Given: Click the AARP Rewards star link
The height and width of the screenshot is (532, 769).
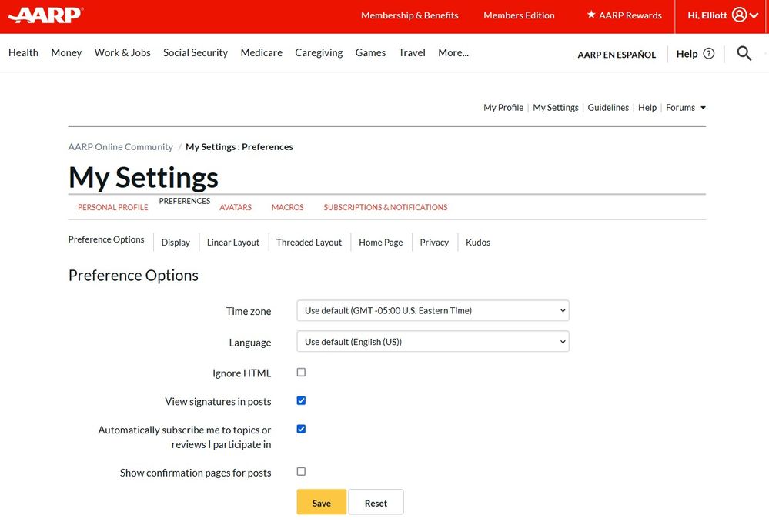Looking at the screenshot, I should tap(624, 15).
